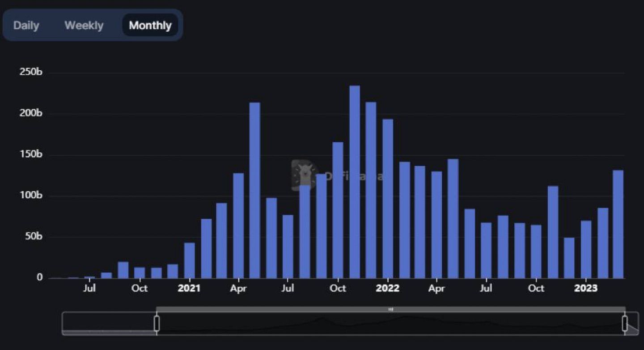Click the September 2020 bar
The image size is (644, 350).
pos(123,270)
